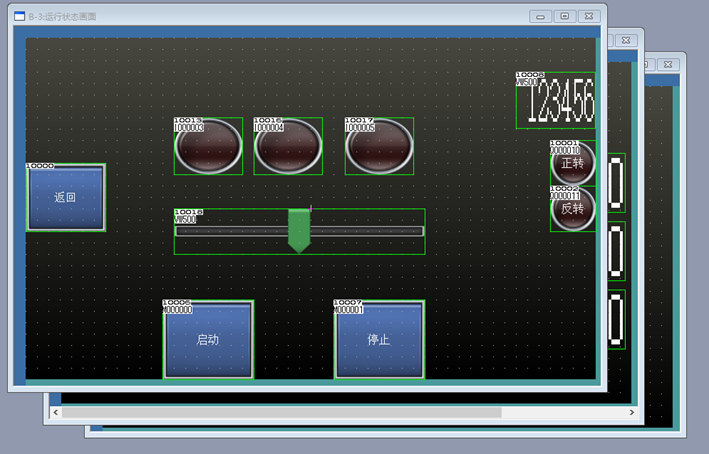The width and height of the screenshot is (709, 454).
Task: Select the rightmost lamp in the three-lamp row
Action: 379,147
